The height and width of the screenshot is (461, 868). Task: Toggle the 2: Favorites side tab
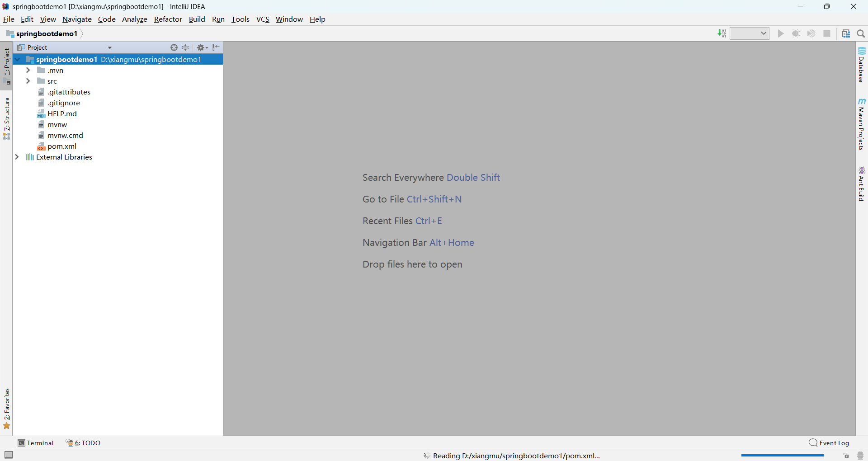click(6, 409)
